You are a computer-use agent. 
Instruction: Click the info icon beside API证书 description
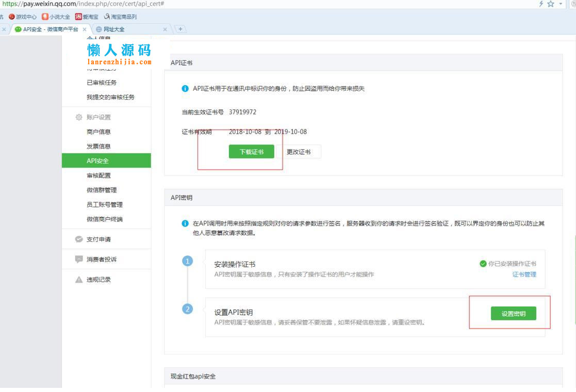coord(185,89)
